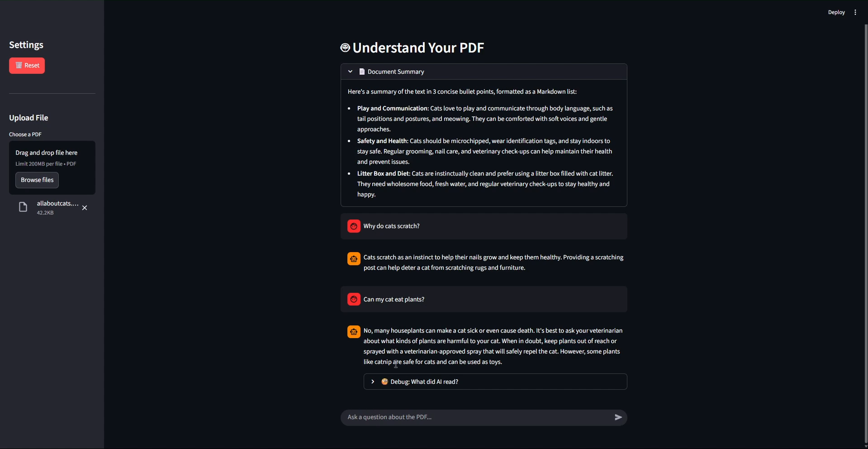
Task: Click the document icon in Document Summary header
Action: [x=362, y=72]
